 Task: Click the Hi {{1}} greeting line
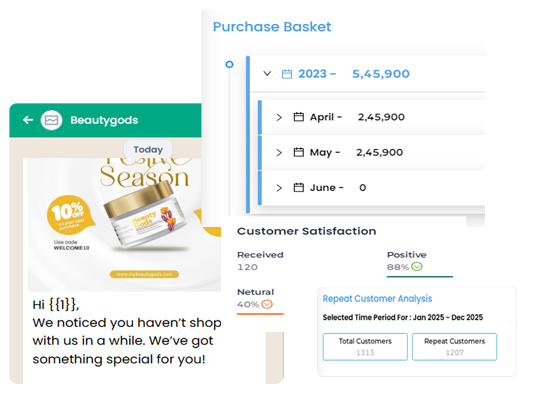pyautogui.click(x=56, y=305)
